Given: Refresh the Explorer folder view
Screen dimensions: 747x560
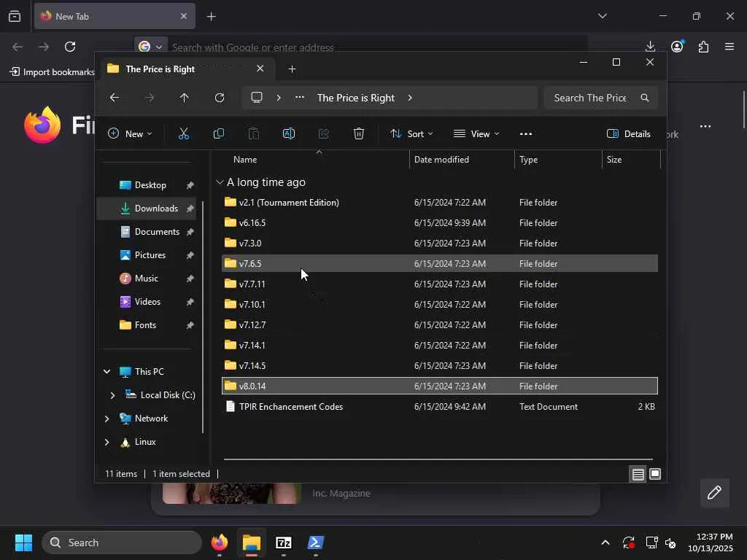Looking at the screenshot, I should pos(220,98).
